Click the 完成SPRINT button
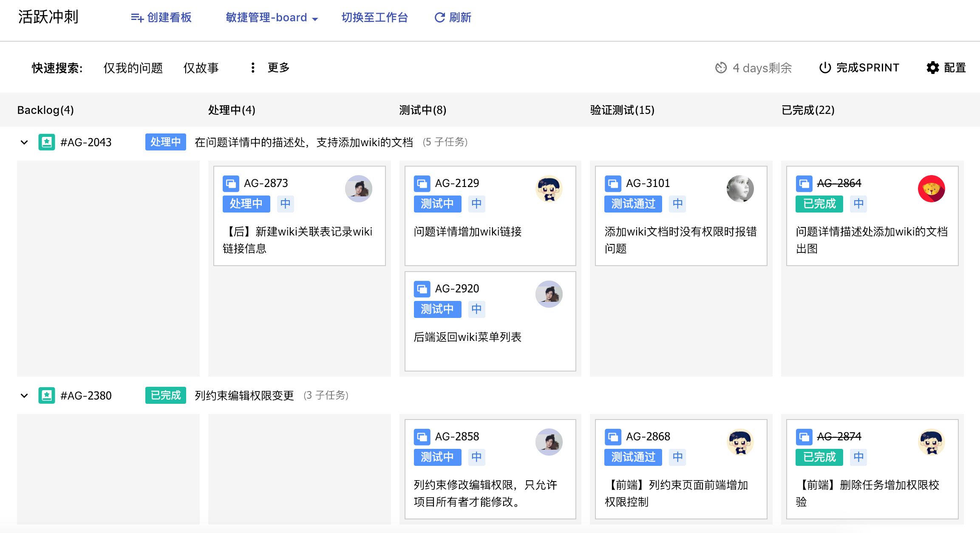This screenshot has height=533, width=980. coord(859,68)
